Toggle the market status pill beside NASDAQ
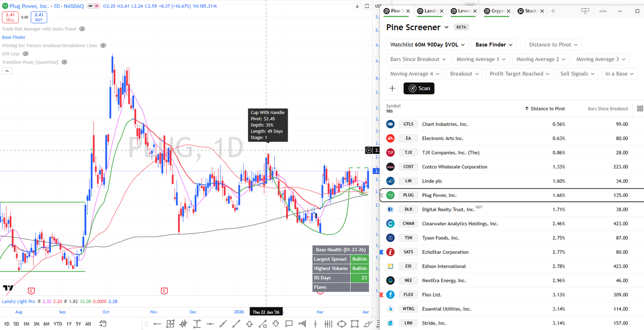Screen dimensions: 644x330 pyautogui.click(x=94, y=6)
